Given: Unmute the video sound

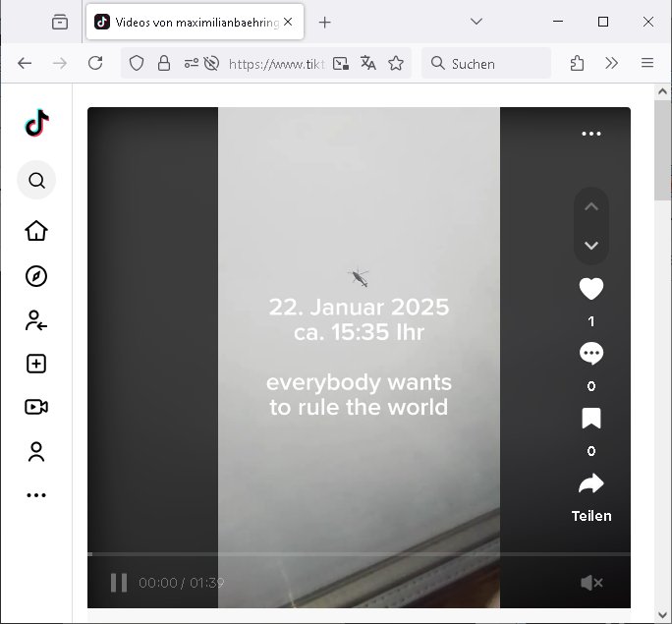Looking at the screenshot, I should tap(591, 583).
